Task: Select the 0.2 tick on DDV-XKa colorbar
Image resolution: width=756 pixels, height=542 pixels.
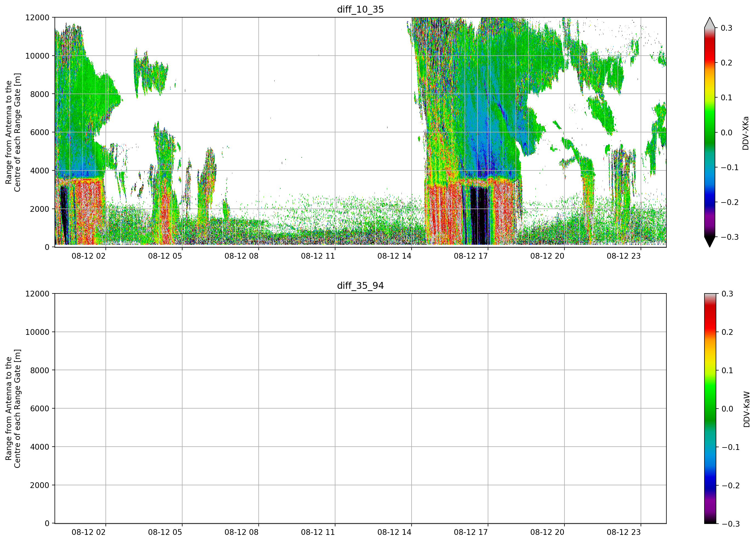Action: tap(726, 63)
